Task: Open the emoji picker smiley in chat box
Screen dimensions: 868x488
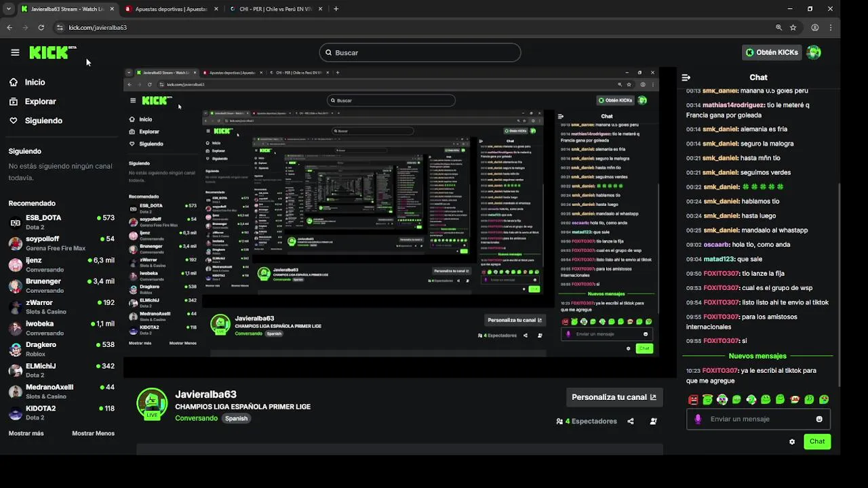Action: pyautogui.click(x=819, y=419)
